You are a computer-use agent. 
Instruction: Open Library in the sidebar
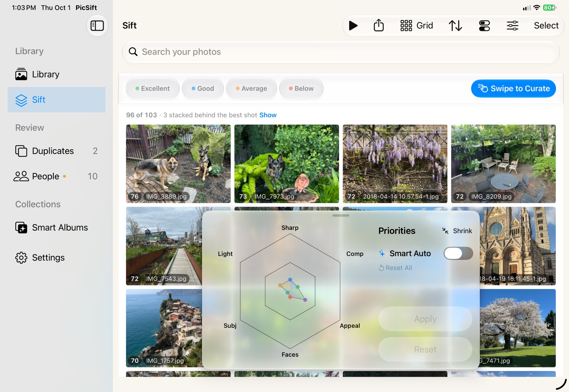point(57,74)
